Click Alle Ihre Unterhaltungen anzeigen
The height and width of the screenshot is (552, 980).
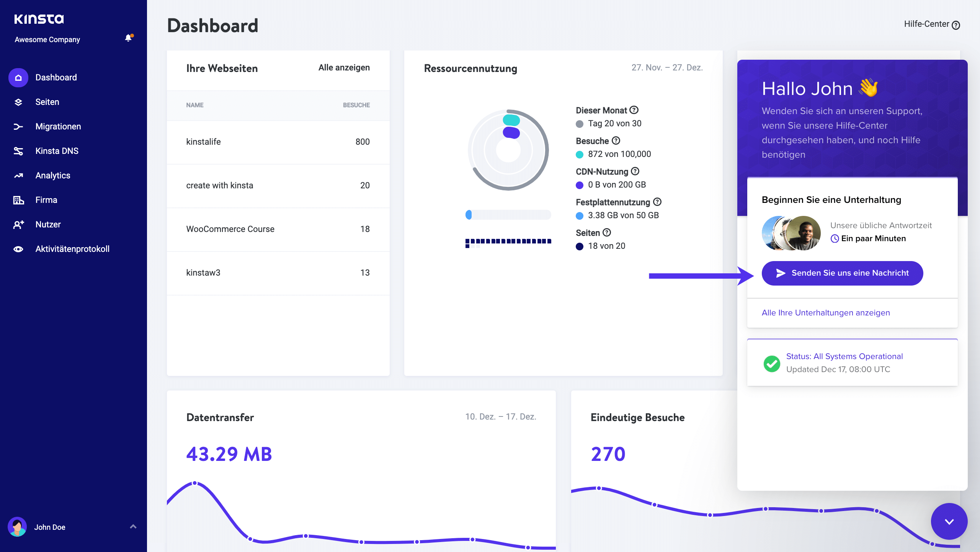coord(825,313)
